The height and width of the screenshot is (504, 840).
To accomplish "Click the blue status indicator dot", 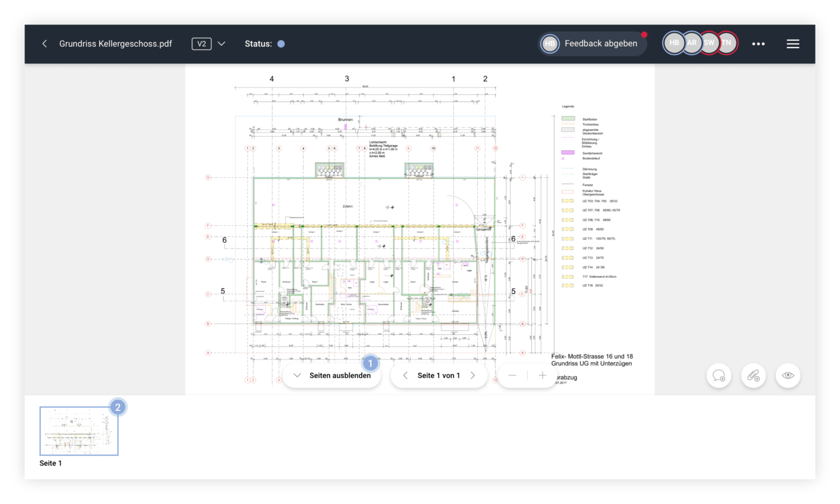I will pos(281,44).
